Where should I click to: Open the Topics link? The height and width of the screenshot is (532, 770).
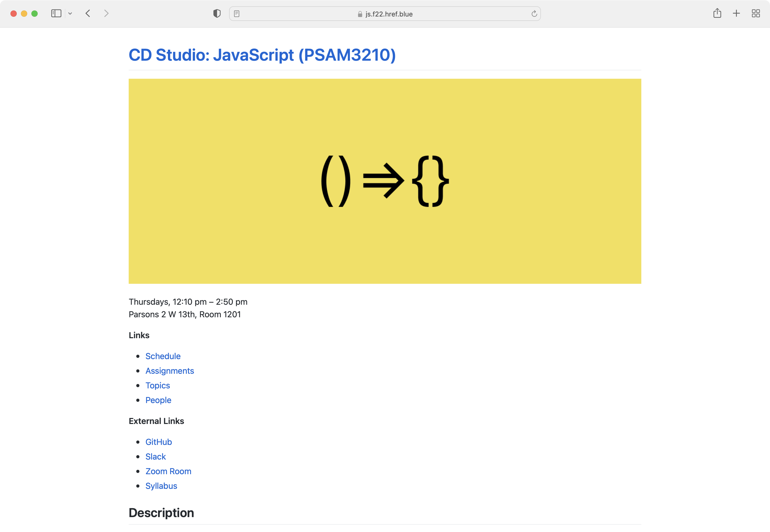coord(157,385)
